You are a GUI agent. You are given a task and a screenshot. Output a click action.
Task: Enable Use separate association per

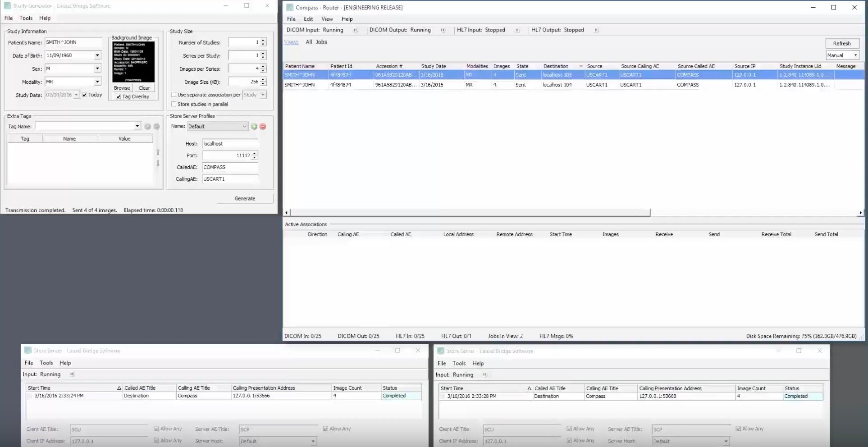click(174, 95)
